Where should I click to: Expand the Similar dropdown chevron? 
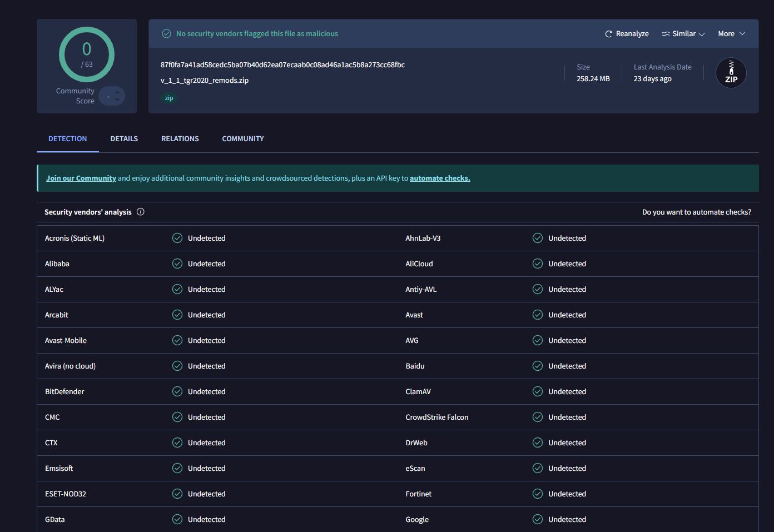tap(702, 34)
